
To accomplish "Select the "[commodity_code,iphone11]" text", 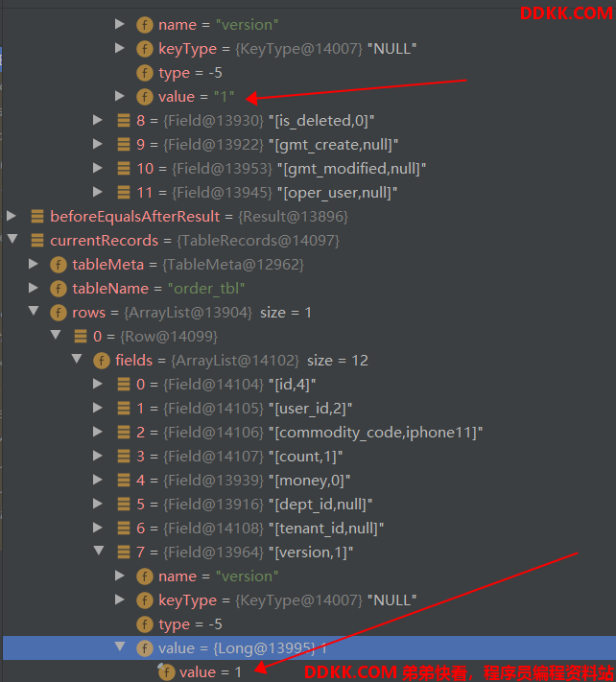I will point(375,433).
